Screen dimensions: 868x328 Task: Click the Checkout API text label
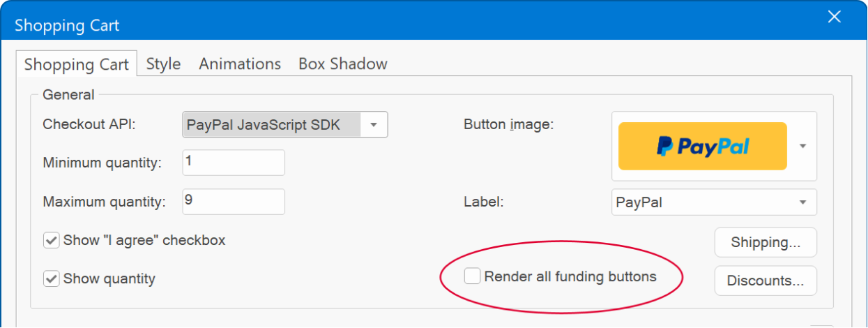pyautogui.click(x=89, y=124)
